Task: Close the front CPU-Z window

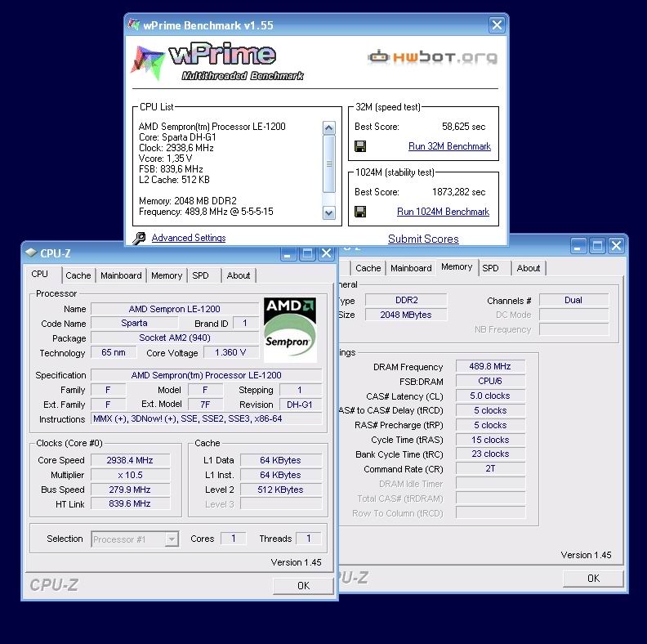Action: pyautogui.click(x=326, y=253)
